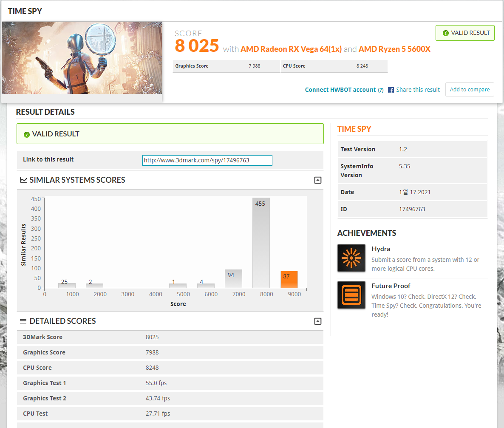Click the RESULT DETAILS heading
Viewport: 504px width, 428px height.
pos(45,112)
